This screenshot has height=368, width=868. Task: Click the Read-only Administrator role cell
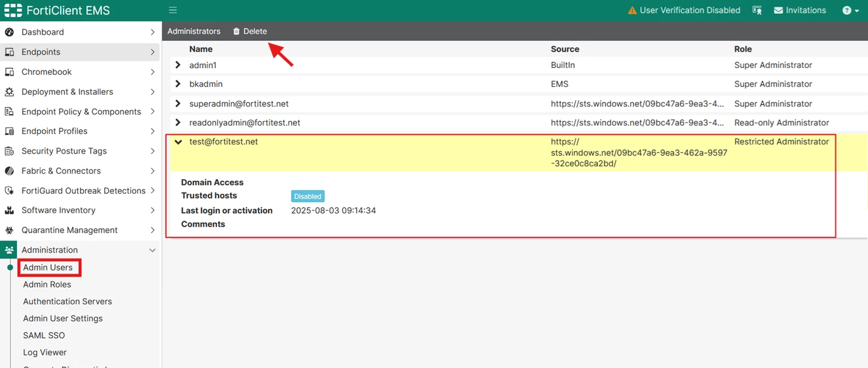click(x=782, y=123)
